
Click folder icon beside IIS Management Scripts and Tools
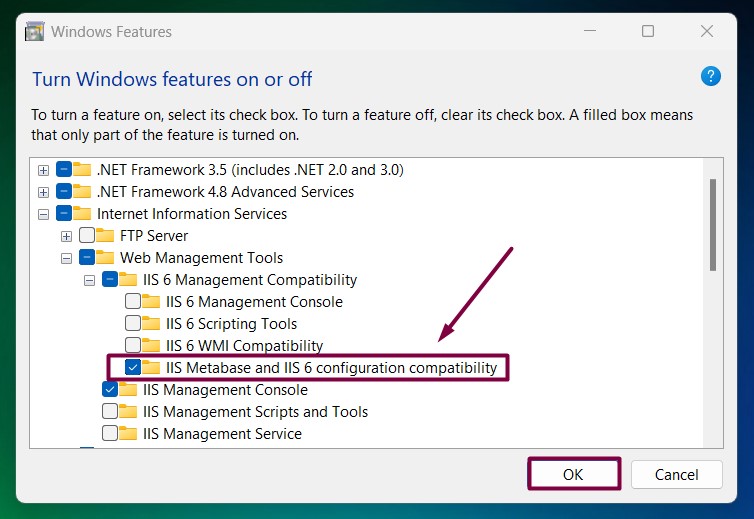tap(128, 412)
